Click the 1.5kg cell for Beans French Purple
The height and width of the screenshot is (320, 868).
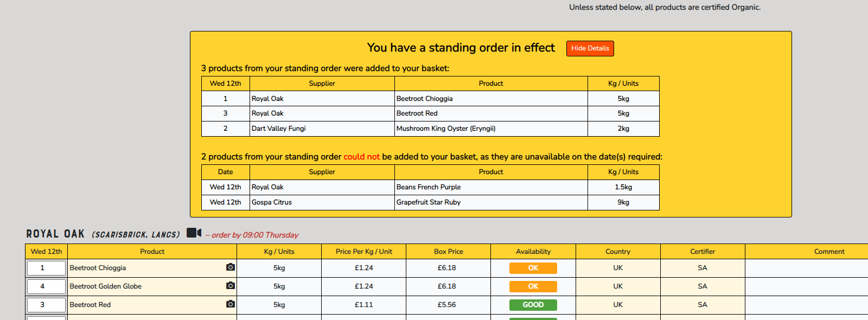coord(623,187)
